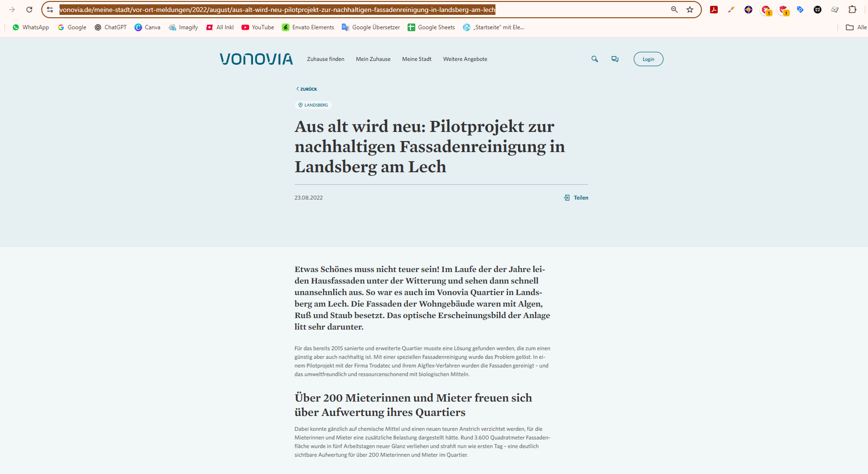Open the Mein Zuhause menu item
The image size is (868, 474).
[x=373, y=59]
